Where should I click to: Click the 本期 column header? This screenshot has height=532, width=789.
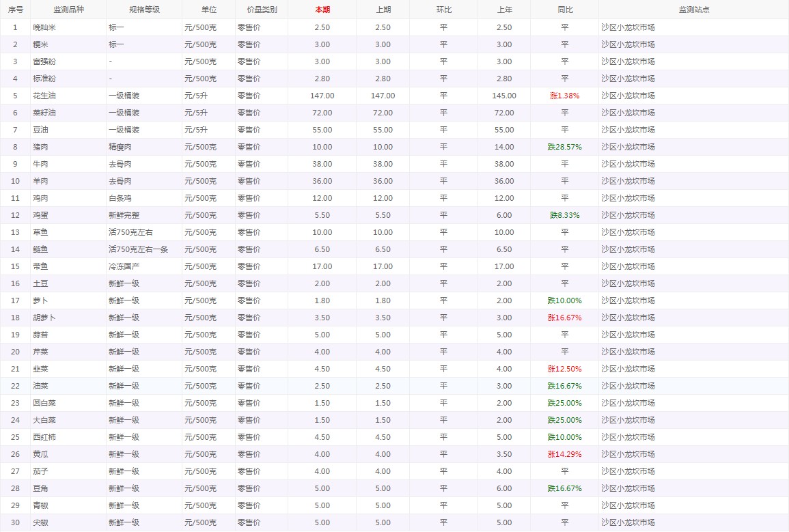322,10
